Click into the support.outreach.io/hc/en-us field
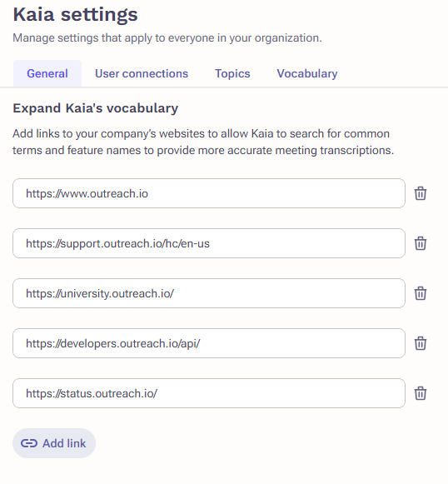 209,243
